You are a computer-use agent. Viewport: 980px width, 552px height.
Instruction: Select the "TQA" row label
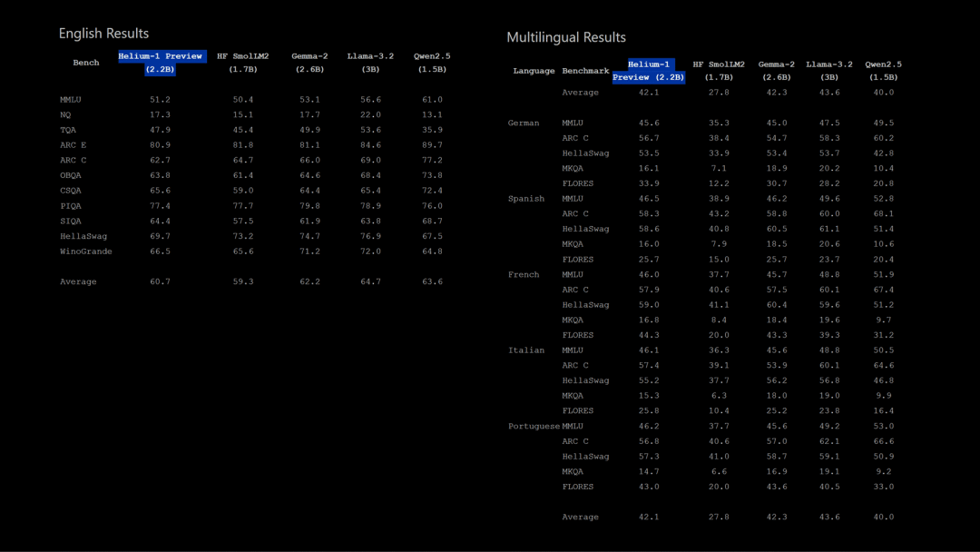pos(68,130)
